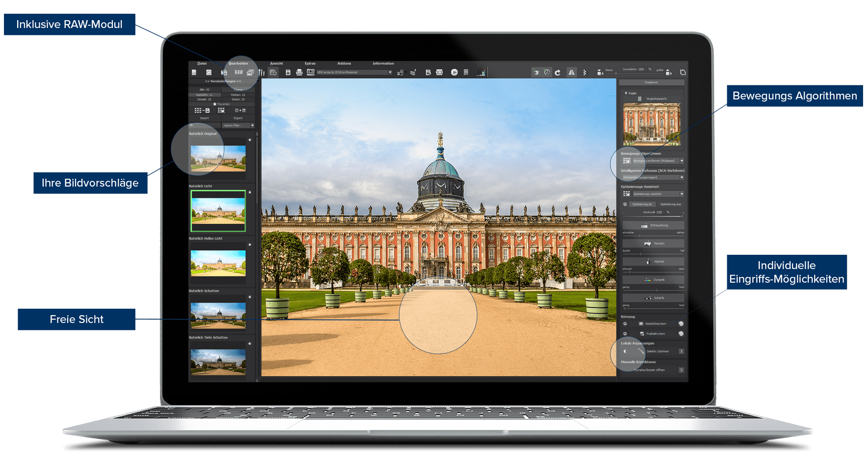The image size is (868, 466).
Task: Toggle the mirror comparison icon
Action: click(x=572, y=73)
